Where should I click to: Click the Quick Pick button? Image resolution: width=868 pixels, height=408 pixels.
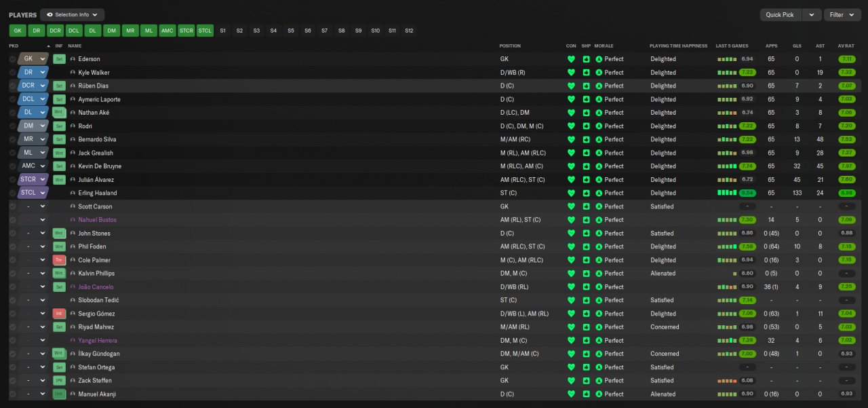click(x=780, y=14)
